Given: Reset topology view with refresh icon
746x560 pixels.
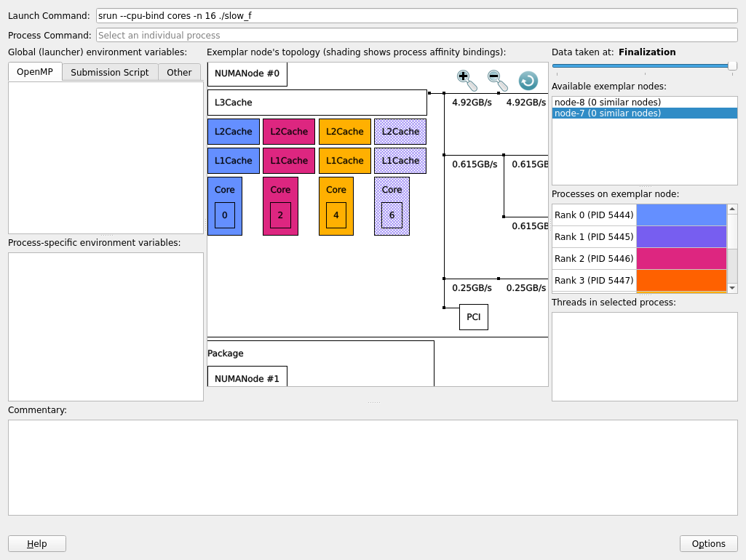Looking at the screenshot, I should pyautogui.click(x=528, y=81).
